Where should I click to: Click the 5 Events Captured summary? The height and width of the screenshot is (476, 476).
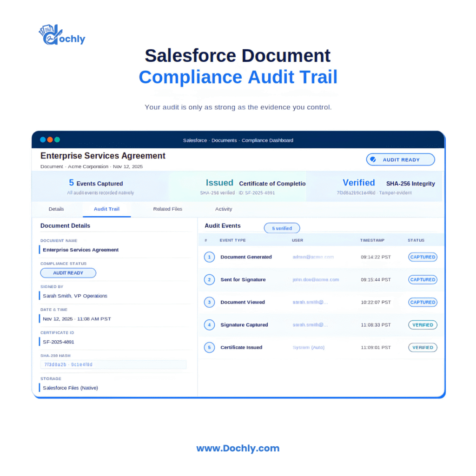tap(100, 187)
